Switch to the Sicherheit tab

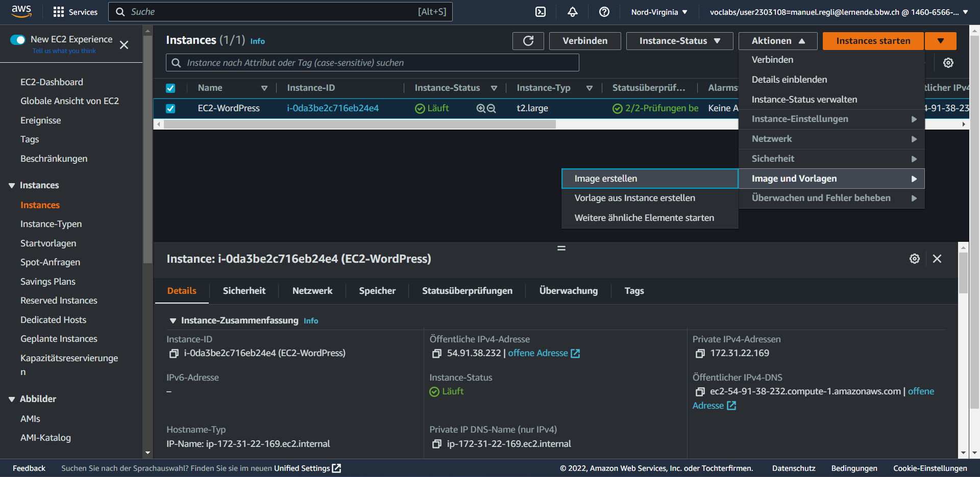click(244, 291)
